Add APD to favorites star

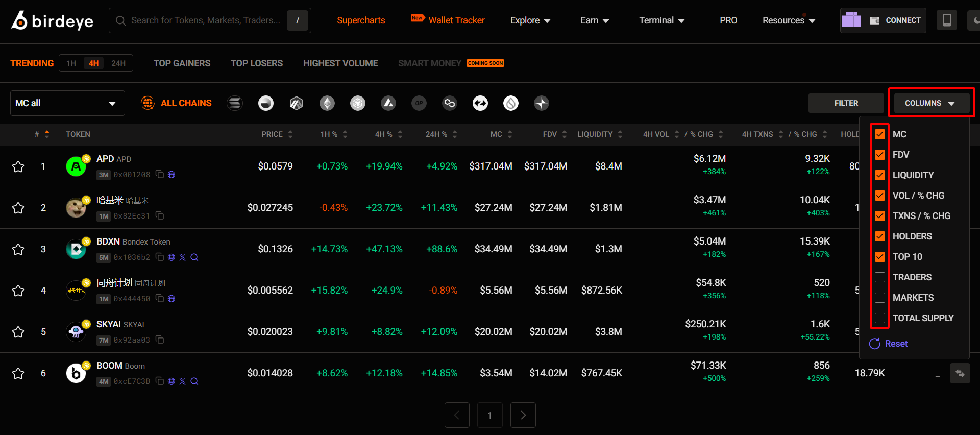tap(18, 166)
